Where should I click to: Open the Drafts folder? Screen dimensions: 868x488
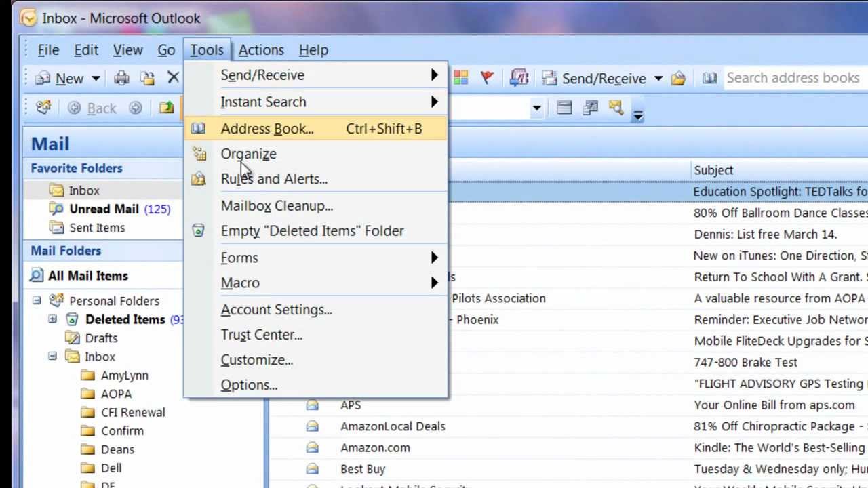[x=101, y=338]
